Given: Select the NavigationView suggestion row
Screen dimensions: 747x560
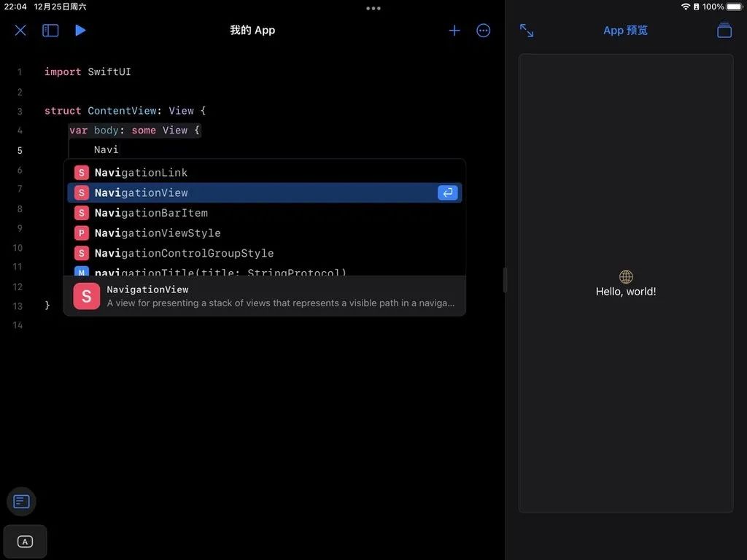Looking at the screenshot, I should (x=264, y=192).
